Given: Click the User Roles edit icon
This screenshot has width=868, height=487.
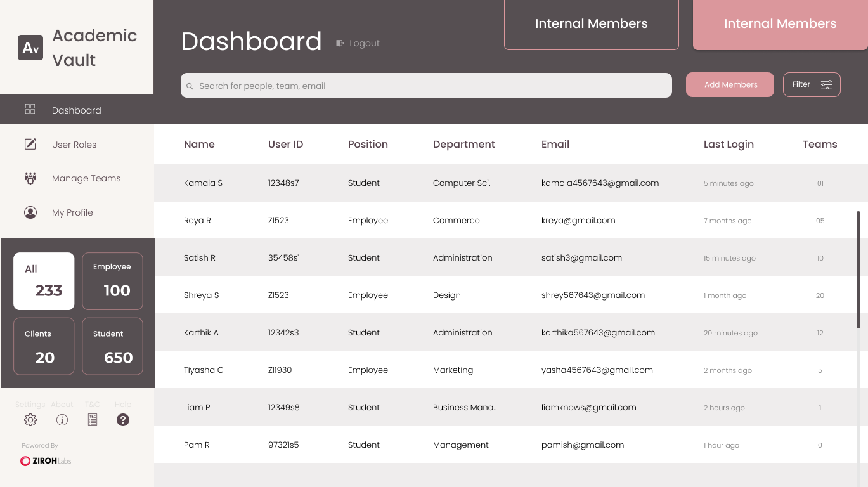Looking at the screenshot, I should tap(30, 144).
